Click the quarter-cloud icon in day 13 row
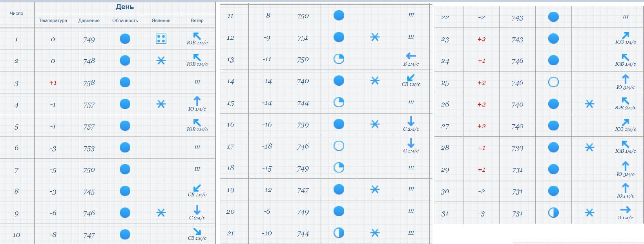The width and height of the screenshot is (644, 244). coord(339,59)
